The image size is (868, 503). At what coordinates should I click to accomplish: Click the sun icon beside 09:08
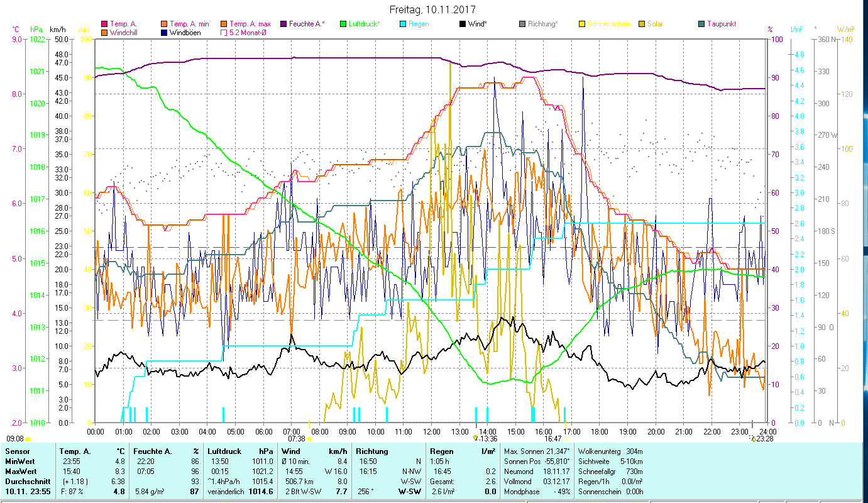(x=28, y=439)
